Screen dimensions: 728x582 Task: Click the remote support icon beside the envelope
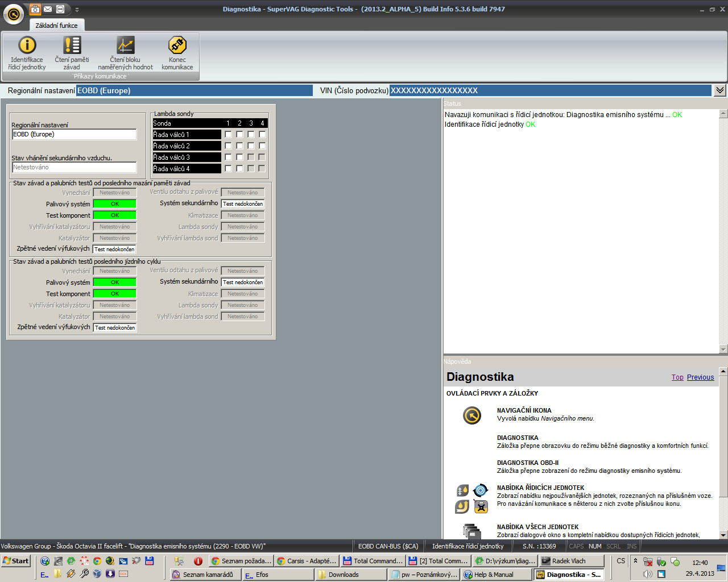pyautogui.click(x=60, y=9)
